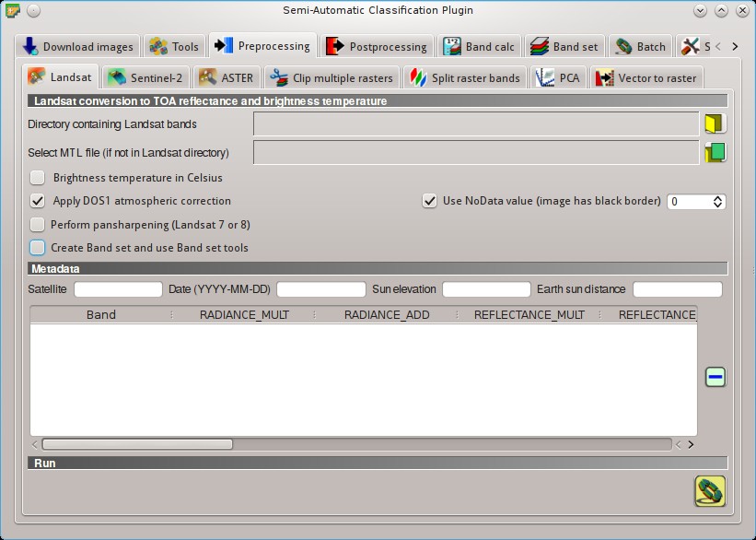The width and height of the screenshot is (756, 540).
Task: Maximize the plugin window
Action: coord(721,11)
